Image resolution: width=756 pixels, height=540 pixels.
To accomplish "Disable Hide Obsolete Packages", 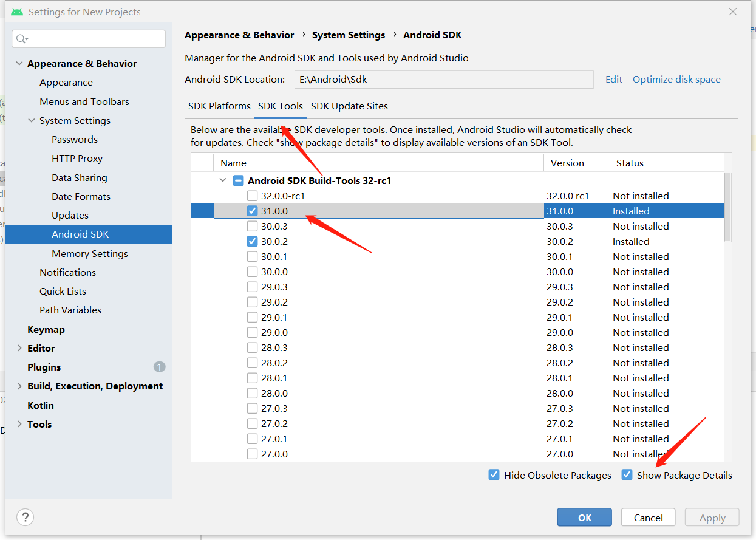I will pos(494,474).
